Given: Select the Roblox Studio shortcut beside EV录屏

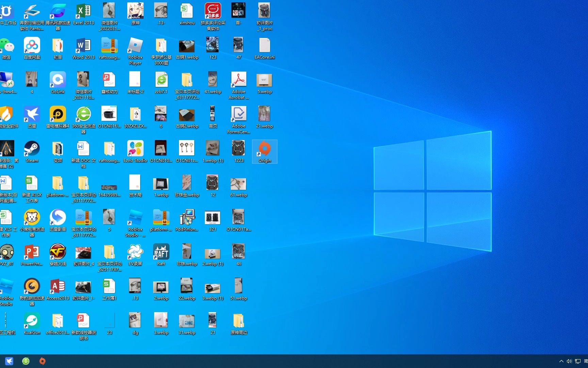Looking at the screenshot, I should (135, 223).
